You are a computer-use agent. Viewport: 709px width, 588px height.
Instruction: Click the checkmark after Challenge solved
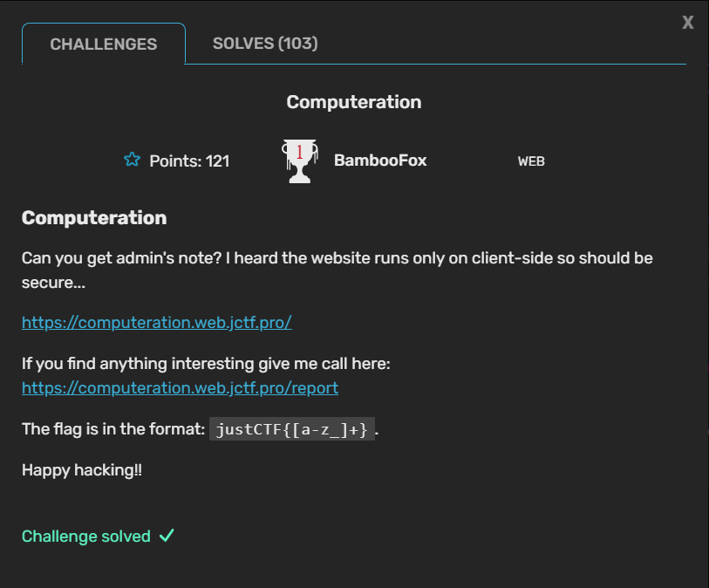click(x=167, y=536)
